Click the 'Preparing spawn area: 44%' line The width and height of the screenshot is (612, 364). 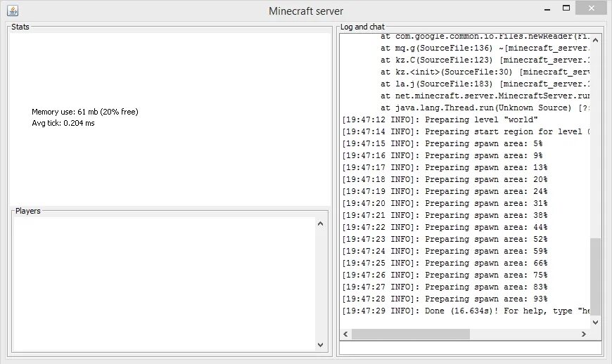click(x=445, y=227)
